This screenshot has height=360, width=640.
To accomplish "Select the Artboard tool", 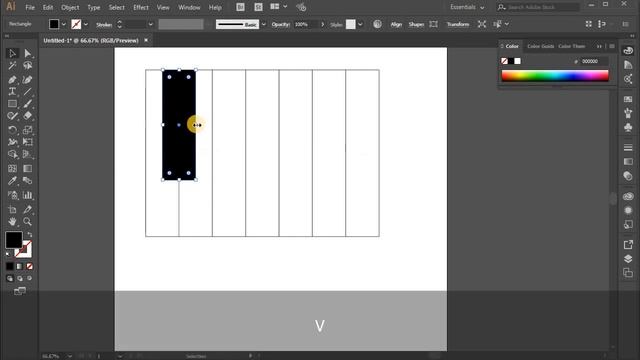I will [12, 210].
